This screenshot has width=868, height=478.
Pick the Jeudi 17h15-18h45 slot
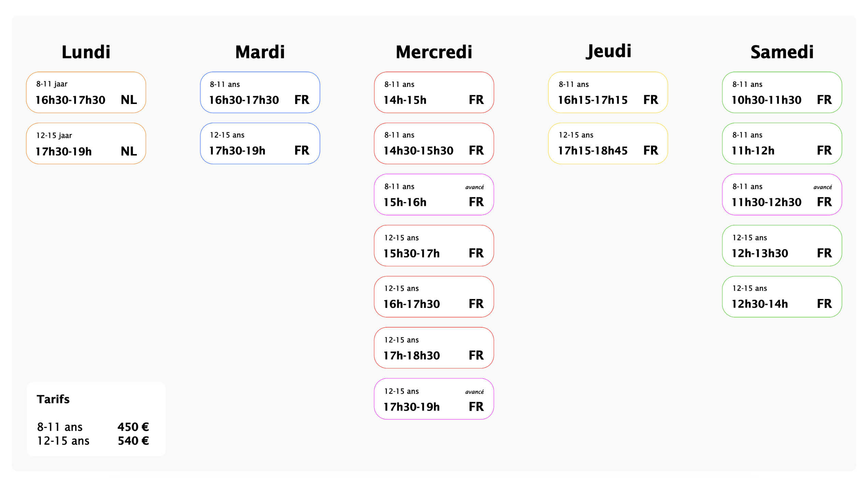pos(608,144)
